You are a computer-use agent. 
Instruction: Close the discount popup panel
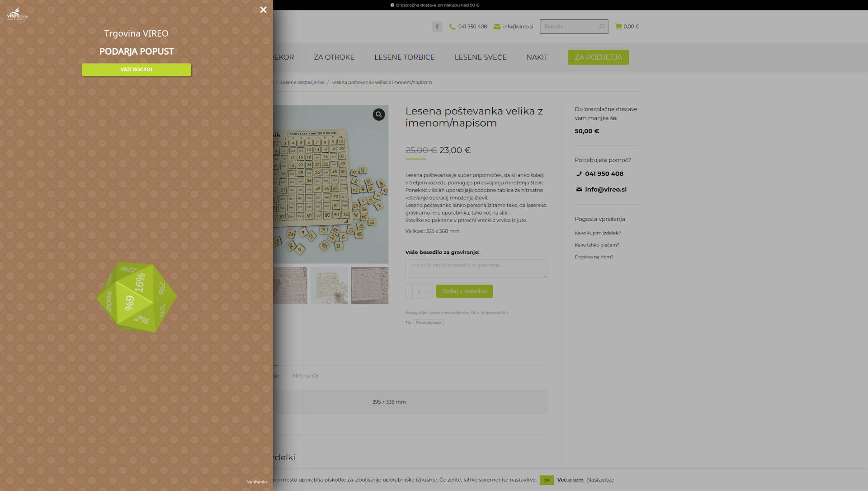[263, 9]
